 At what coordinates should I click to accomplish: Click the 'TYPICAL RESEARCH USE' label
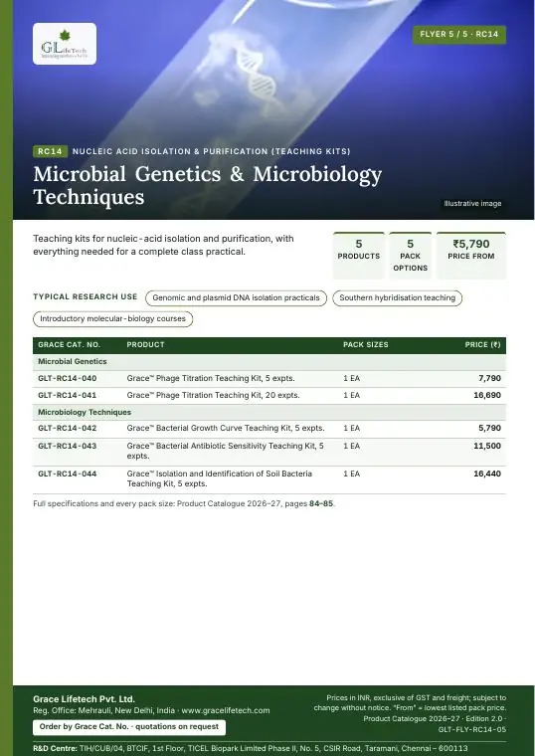click(x=85, y=297)
